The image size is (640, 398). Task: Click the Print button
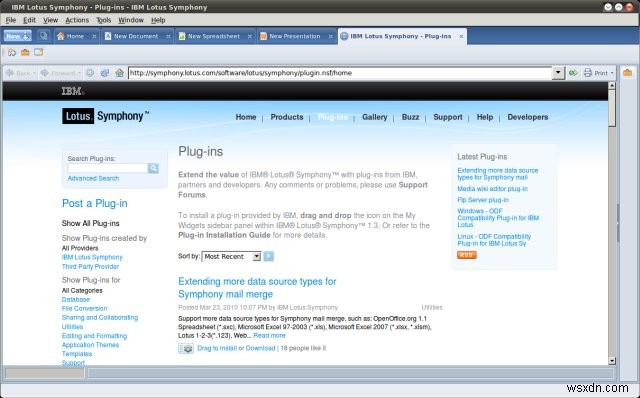pyautogui.click(x=596, y=73)
